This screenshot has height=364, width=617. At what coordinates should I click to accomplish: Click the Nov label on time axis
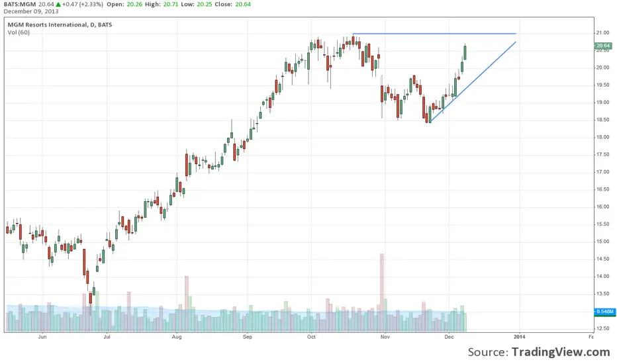(x=385, y=337)
